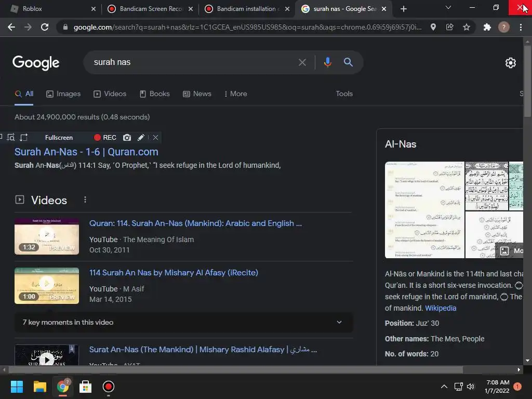Open the Videos section three-dot options
Screen dimensions: 532x399
85,200
